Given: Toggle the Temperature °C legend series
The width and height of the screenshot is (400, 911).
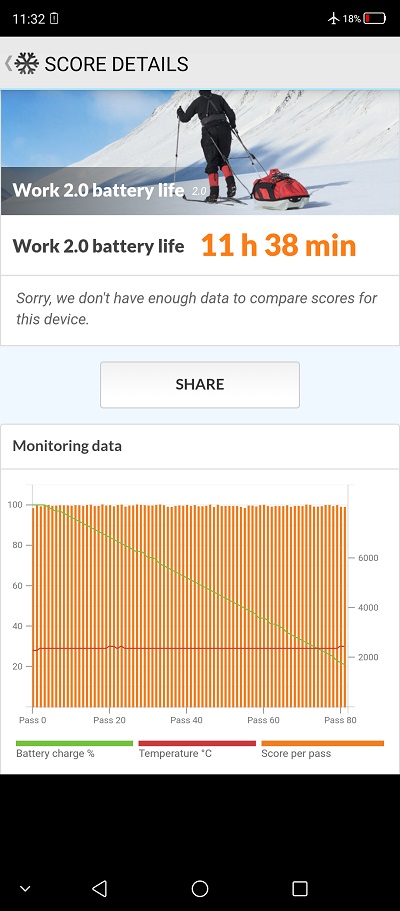Looking at the screenshot, I should coord(197,749).
